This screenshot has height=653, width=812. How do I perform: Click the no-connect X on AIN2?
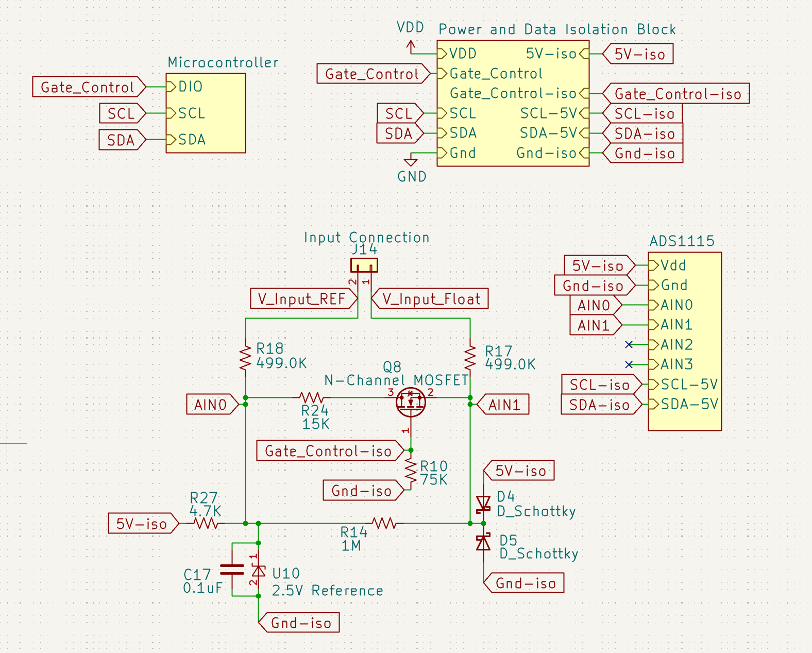pyautogui.click(x=629, y=344)
